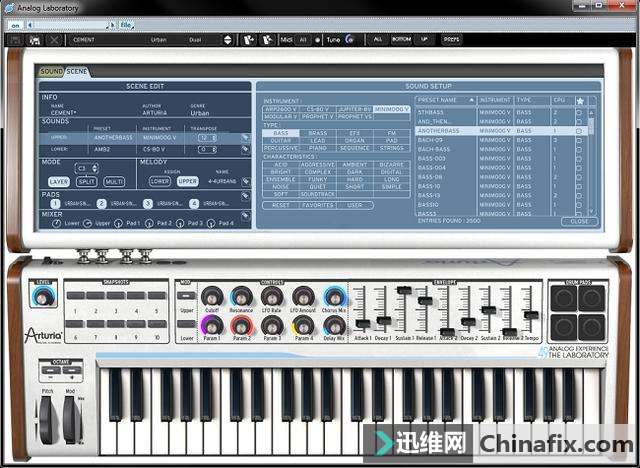640x468 pixels.
Task: Click the edit icon for the Lower sound
Action: [245, 149]
